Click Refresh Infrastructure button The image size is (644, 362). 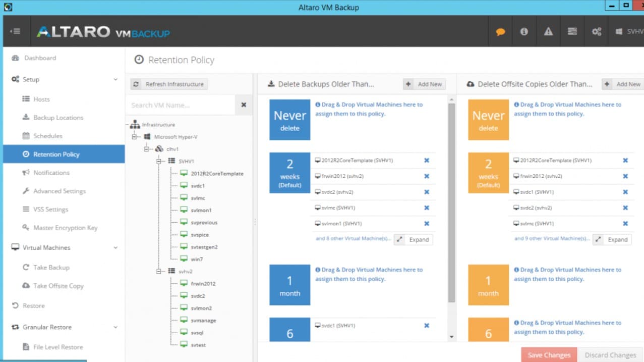169,84
